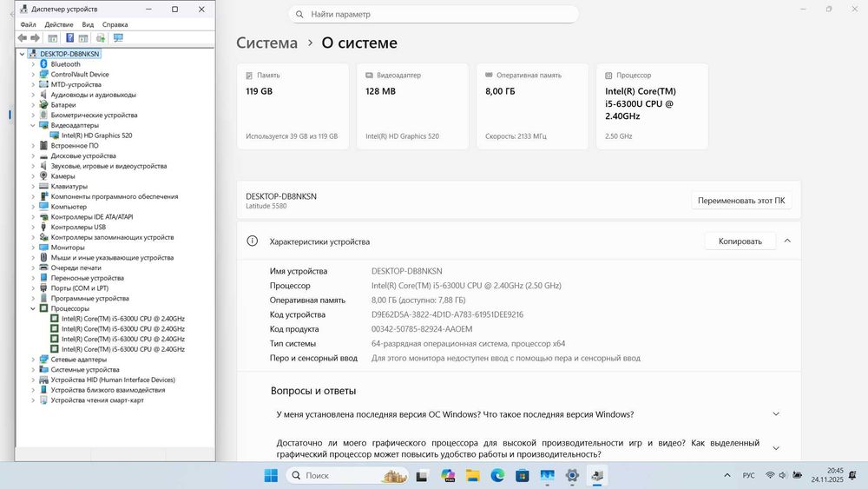Click the Wi-Fi icon in system tray
This screenshot has width=868, height=489.
point(769,475)
